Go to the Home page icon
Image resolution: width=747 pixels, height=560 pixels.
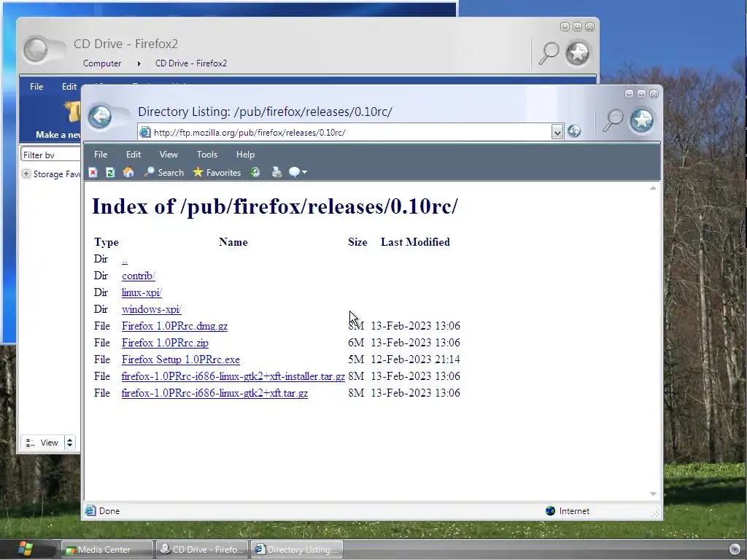(128, 172)
